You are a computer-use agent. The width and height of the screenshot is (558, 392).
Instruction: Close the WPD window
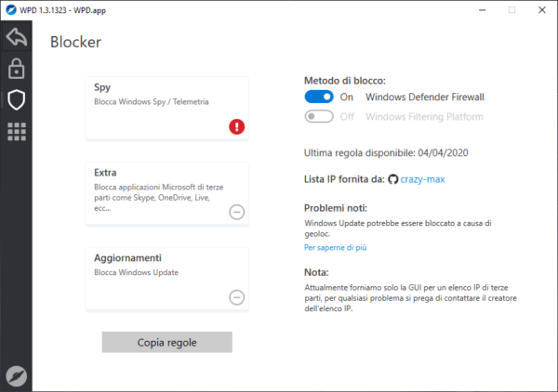click(541, 10)
